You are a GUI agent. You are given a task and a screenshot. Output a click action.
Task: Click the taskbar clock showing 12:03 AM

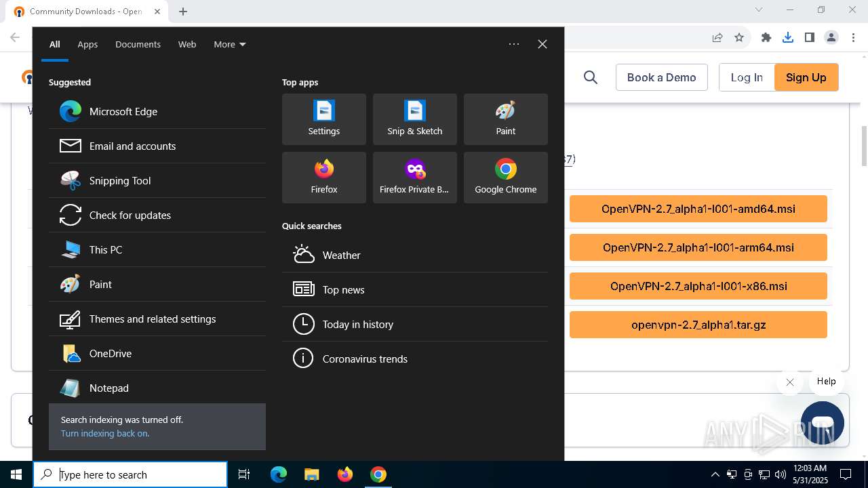point(810,474)
